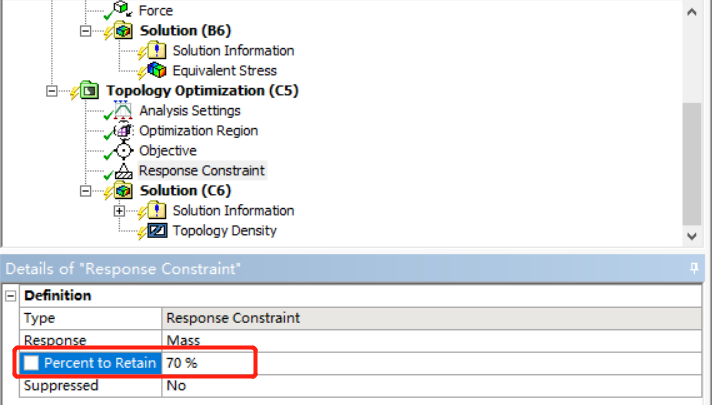Enable the Percent to Retain parameter checkbox
Image resolution: width=714 pixels, height=405 pixels.
point(33,363)
